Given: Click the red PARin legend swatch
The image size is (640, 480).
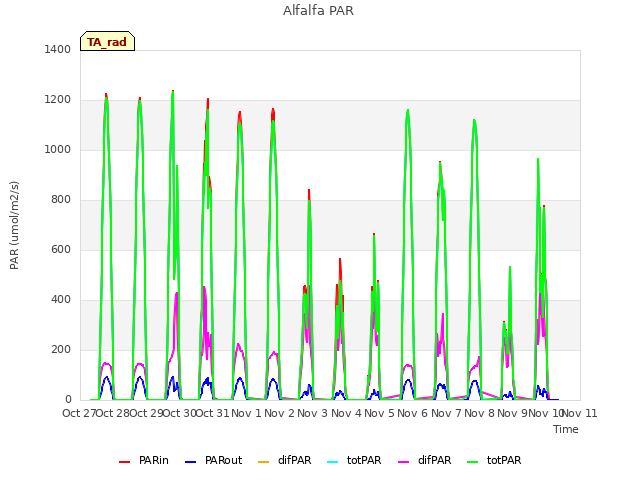Looking at the screenshot, I should pos(124,462).
